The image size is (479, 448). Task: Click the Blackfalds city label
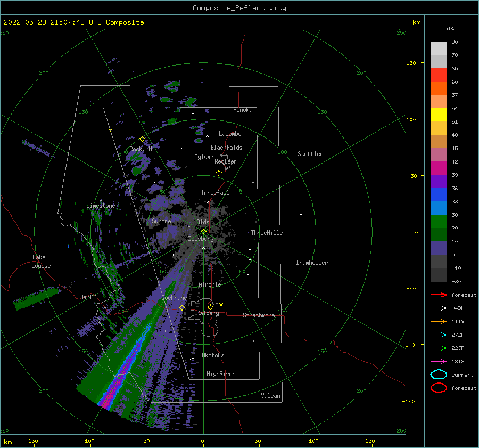(226, 148)
